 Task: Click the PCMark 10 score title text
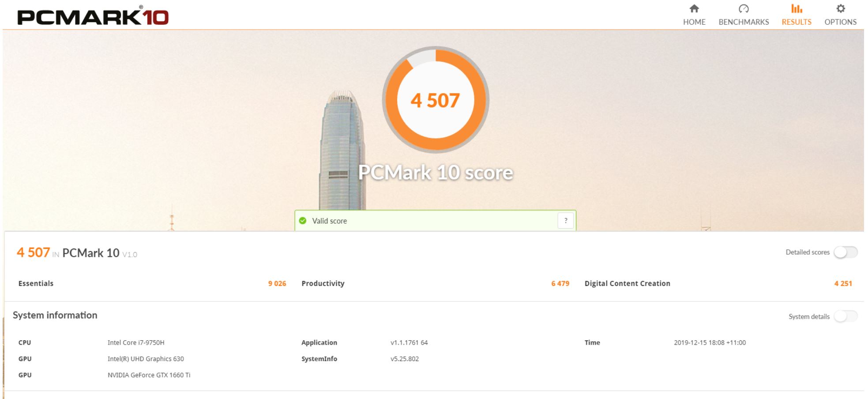click(436, 173)
